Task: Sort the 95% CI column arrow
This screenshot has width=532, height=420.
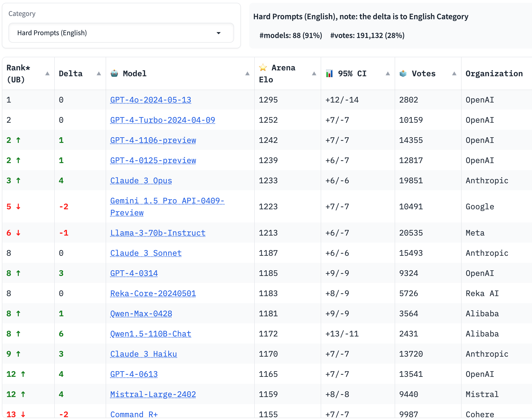Action: [388, 73]
